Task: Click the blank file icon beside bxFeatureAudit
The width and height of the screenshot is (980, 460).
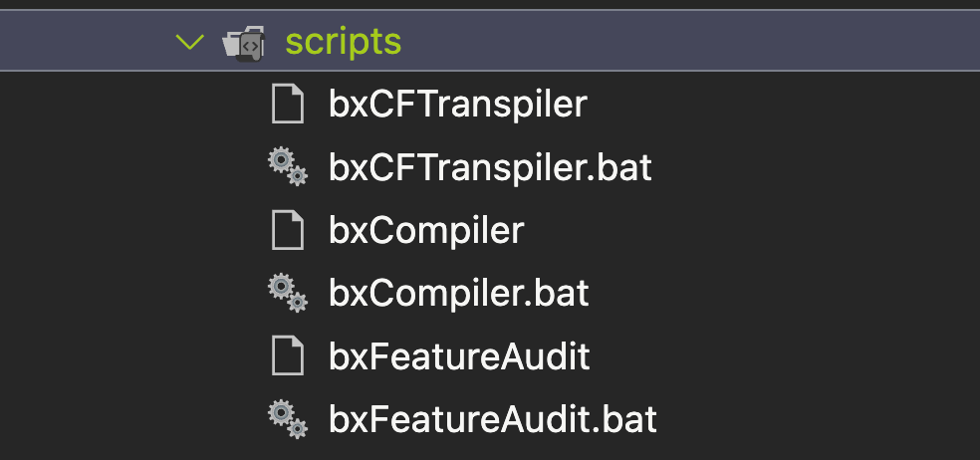Action: pos(288,355)
